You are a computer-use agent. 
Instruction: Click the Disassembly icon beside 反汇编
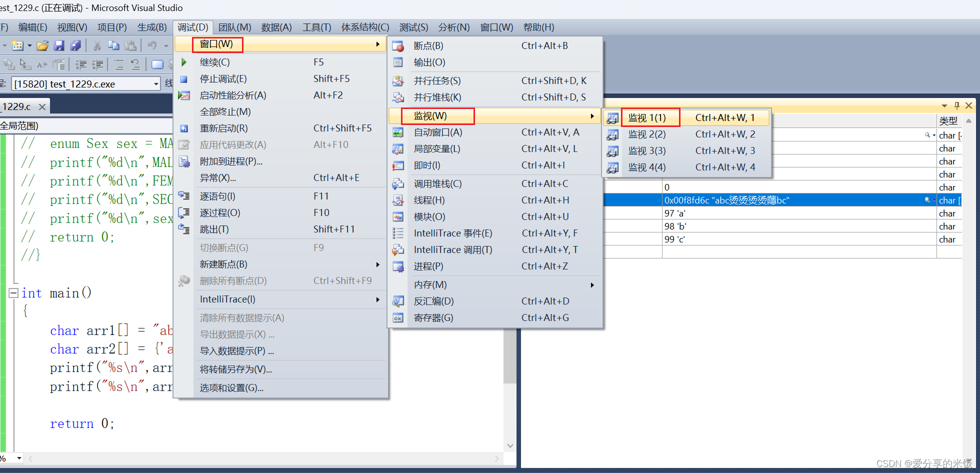click(x=398, y=301)
